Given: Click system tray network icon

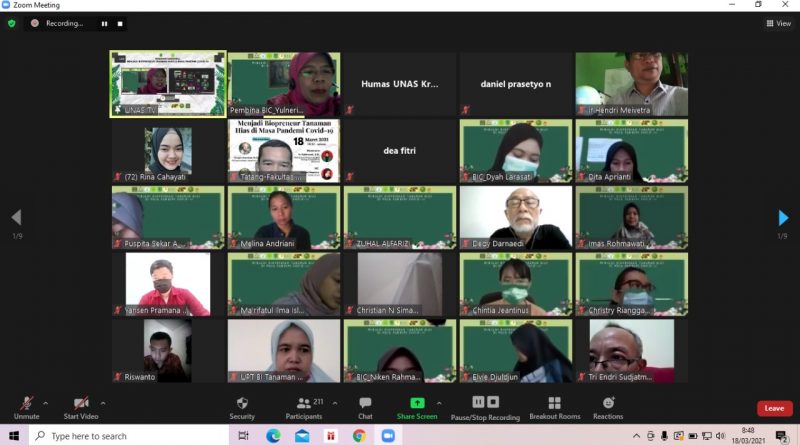Looking at the screenshot, I should tap(707, 436).
